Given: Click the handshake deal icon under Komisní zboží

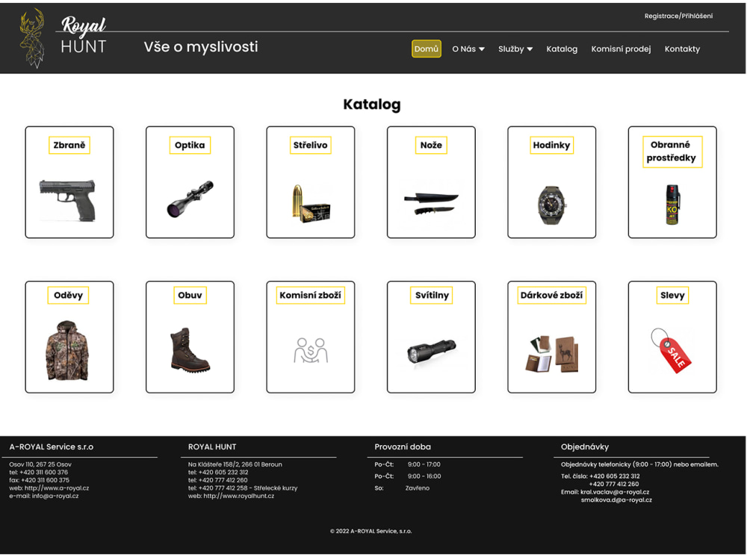Looking at the screenshot, I should 311,350.
